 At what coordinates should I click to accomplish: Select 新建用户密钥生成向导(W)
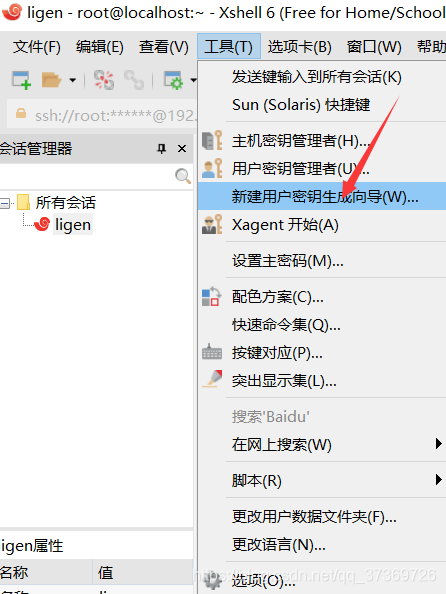coord(322,196)
